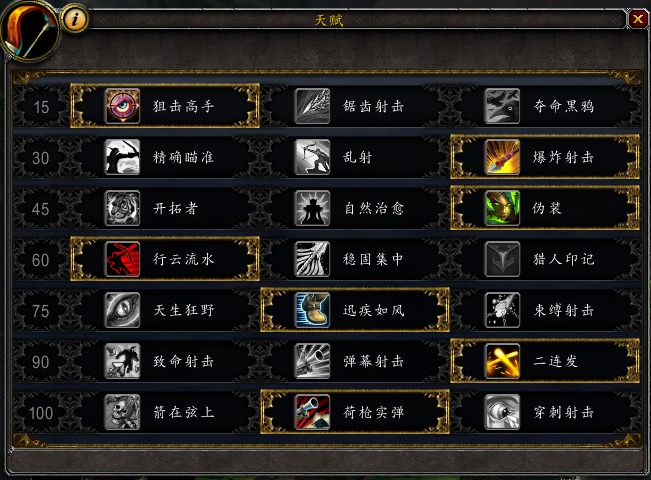This screenshot has width=651, height=480.
Task: Pick the 乱射 archer icon
Action: pos(312,157)
